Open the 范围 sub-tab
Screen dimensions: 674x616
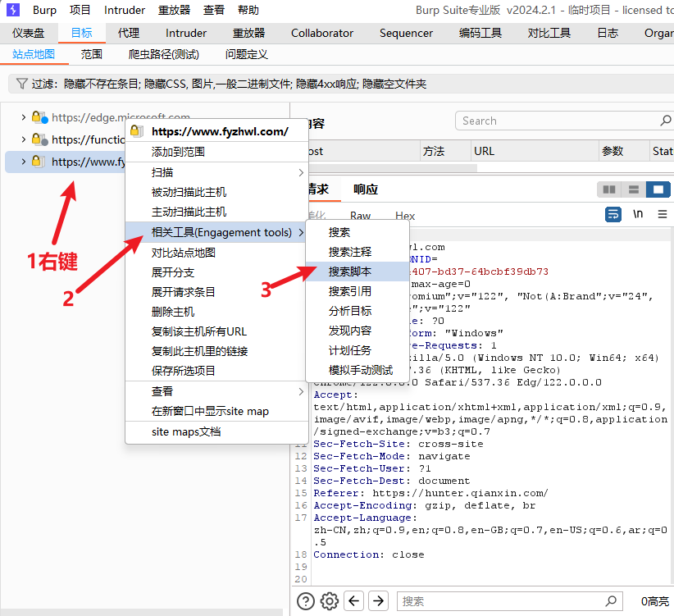coord(92,55)
